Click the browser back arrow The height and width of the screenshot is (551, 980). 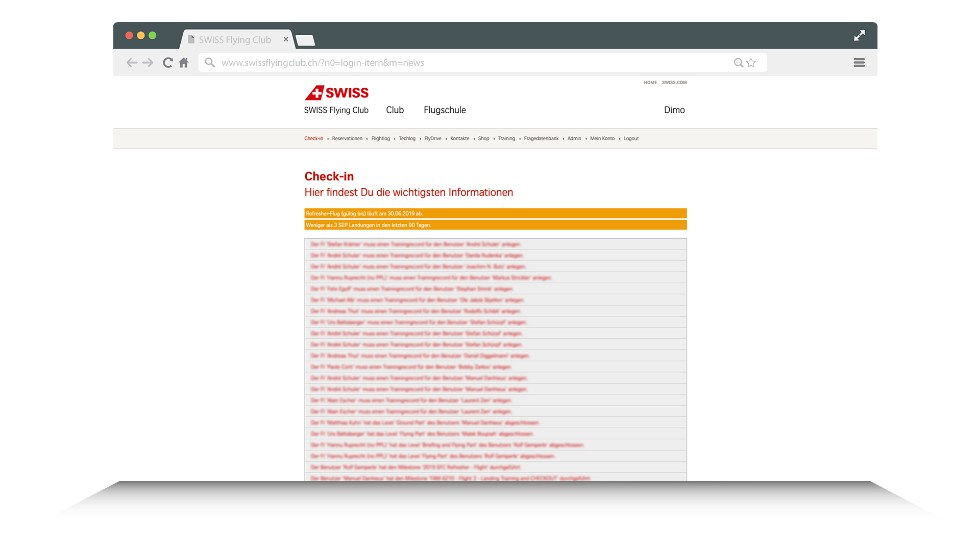point(132,63)
